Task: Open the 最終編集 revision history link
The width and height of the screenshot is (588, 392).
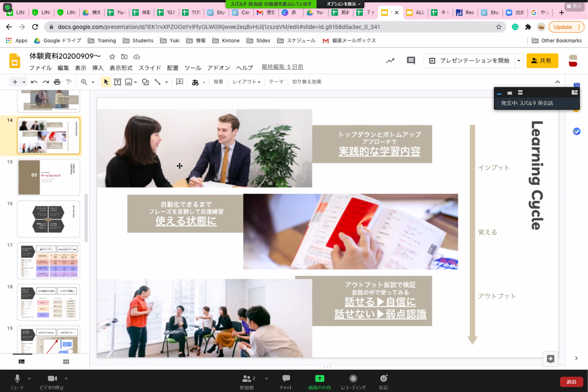Action: (282, 67)
